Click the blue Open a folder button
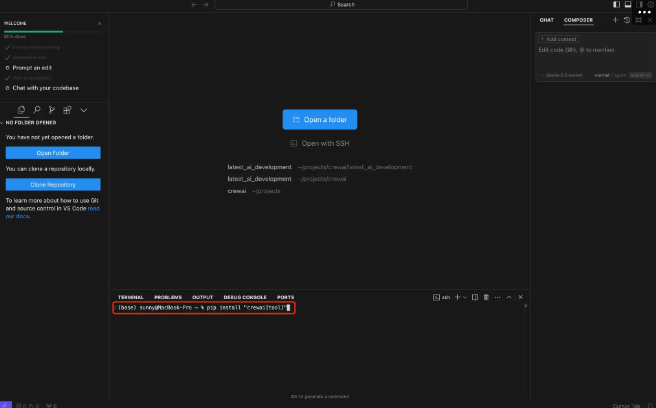 tap(319, 120)
